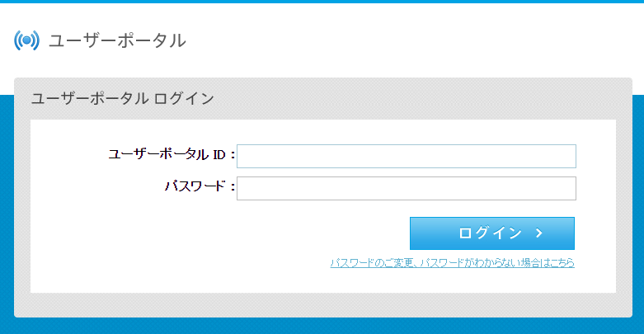Viewport: 644px width, 334px height.
Task: Focus the パスワード input field
Action: (x=406, y=188)
